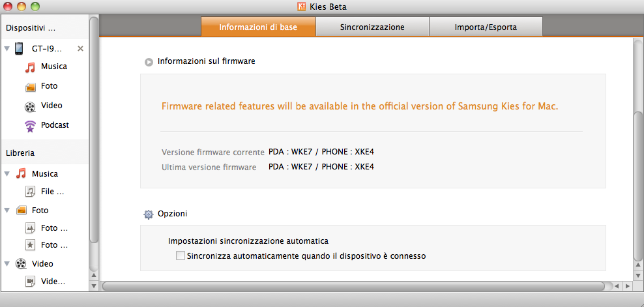Image resolution: width=644 pixels, height=307 pixels.
Task: Open the Importa/Esporta tab
Action: click(486, 27)
